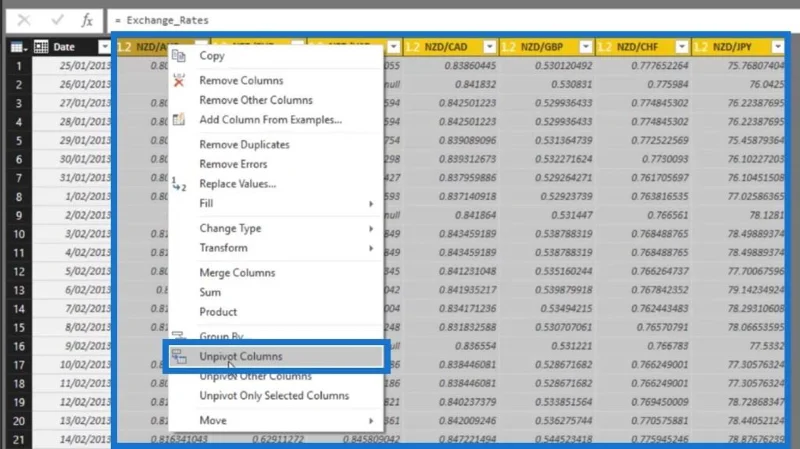
Task: Click the confirm checkmark in formula bar
Action: pos(57,20)
